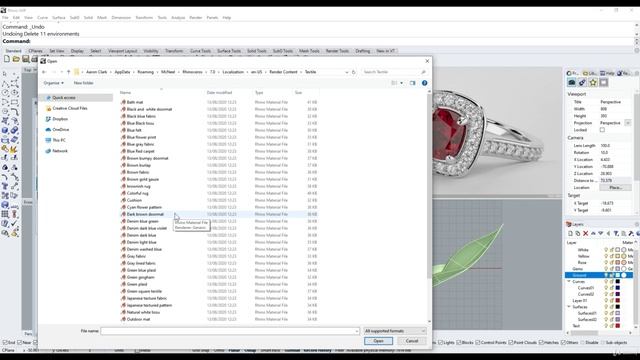640x360 pixels.
Task: Toggle visibility bulb of the White layer
Action: pos(606,249)
